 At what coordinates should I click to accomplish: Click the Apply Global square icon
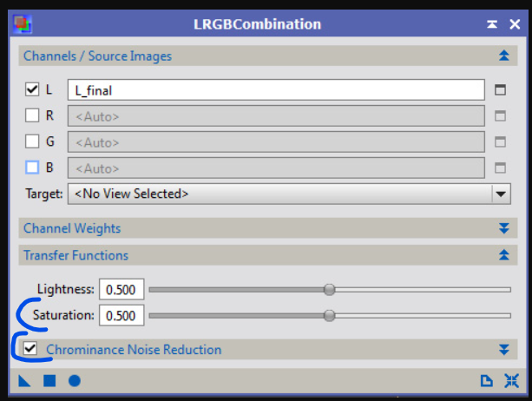pos(49,380)
